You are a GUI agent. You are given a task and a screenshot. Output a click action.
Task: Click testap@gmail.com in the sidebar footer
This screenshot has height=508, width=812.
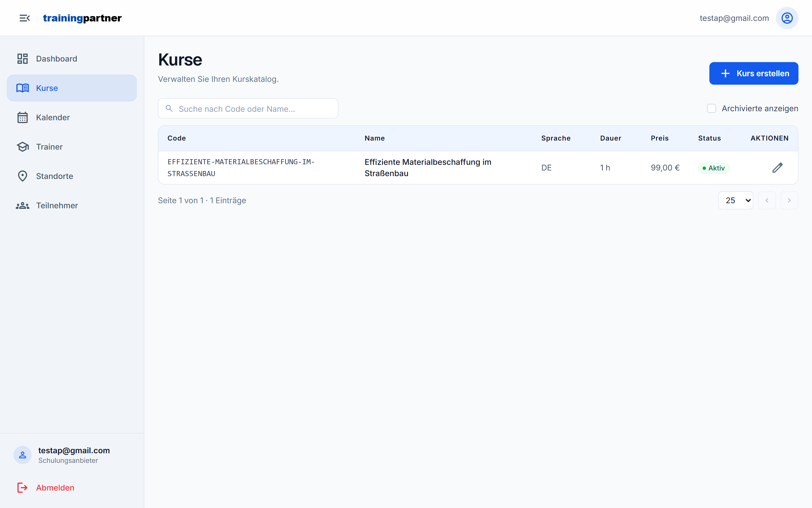coord(74,450)
